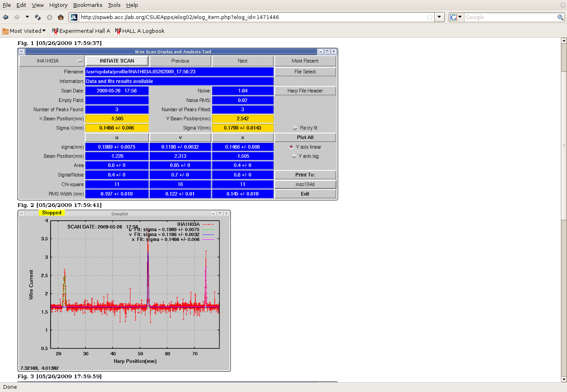Open the Wire Scan window menu icon
The image size is (567, 392).
[x=21, y=51]
